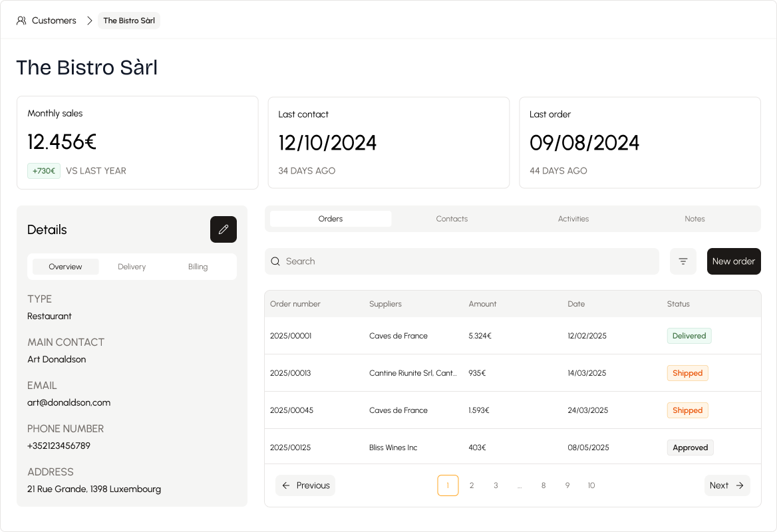Click the Delivered status badge
Image resolution: width=777 pixels, height=532 pixels.
pos(689,336)
